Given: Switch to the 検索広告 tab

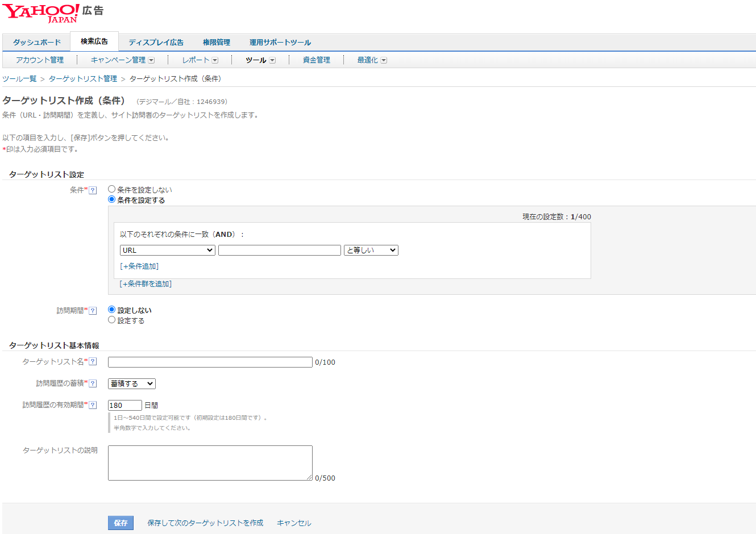Looking at the screenshot, I should 94,41.
